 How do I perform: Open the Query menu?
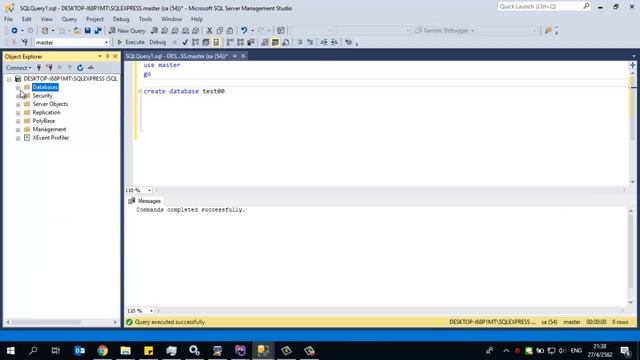tap(69, 19)
